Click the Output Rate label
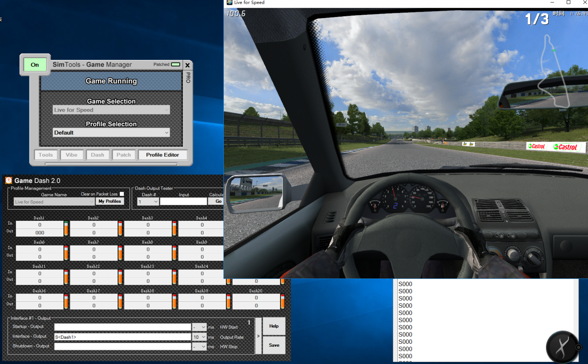This screenshot has width=588, height=364. click(232, 337)
